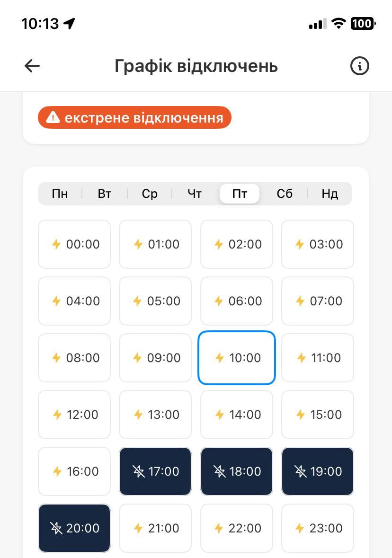Image resolution: width=392 pixels, height=558 pixels.
Task: Select the Чт day tab
Action: coord(195,194)
